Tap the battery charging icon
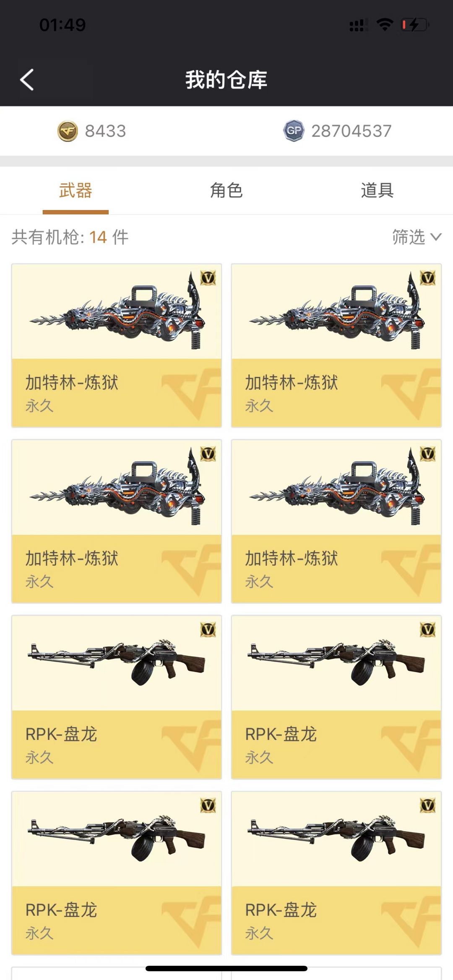This screenshot has height=980, width=453. 414,25
